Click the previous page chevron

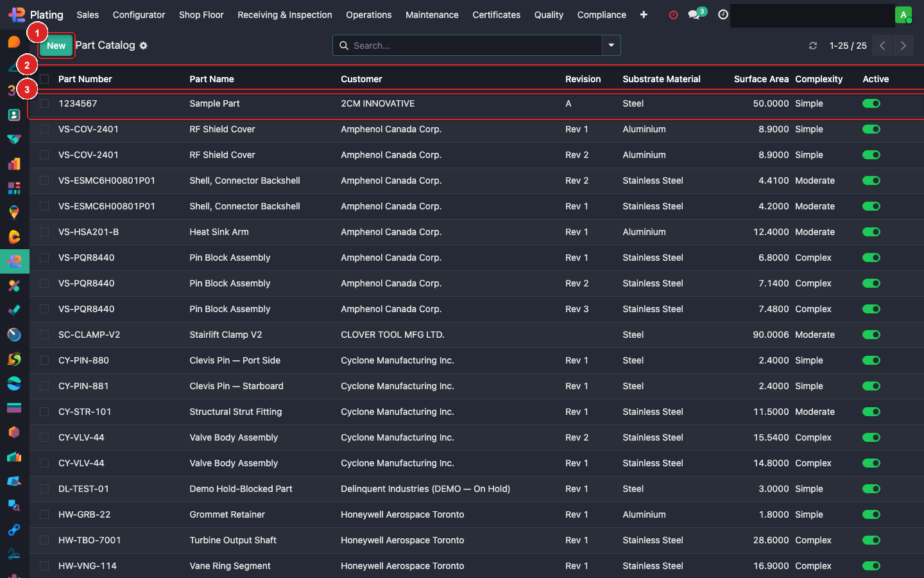tap(882, 46)
